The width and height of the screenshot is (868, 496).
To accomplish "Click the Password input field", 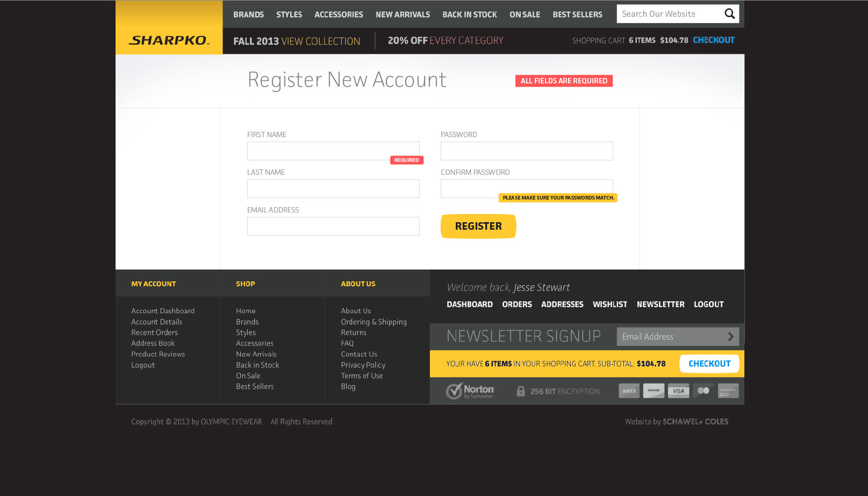I will [x=527, y=151].
